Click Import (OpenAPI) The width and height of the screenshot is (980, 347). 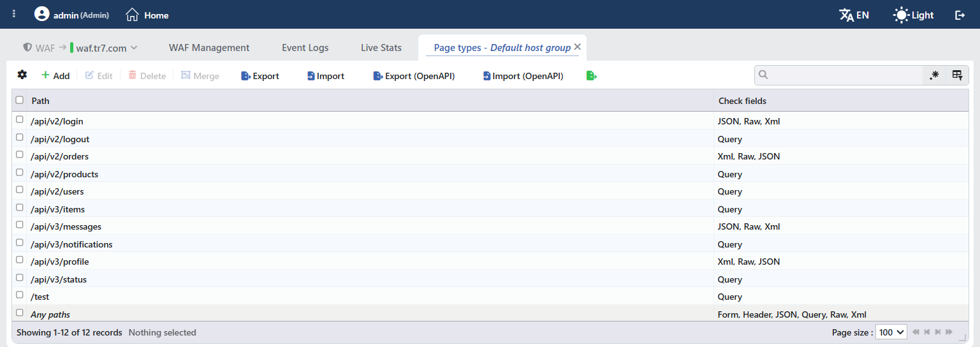coord(523,76)
